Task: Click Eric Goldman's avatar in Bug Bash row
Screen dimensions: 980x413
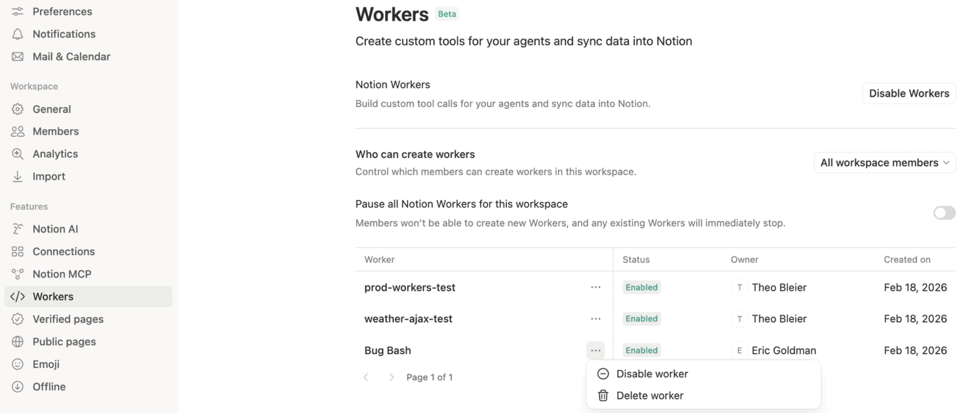Action: 739,350
